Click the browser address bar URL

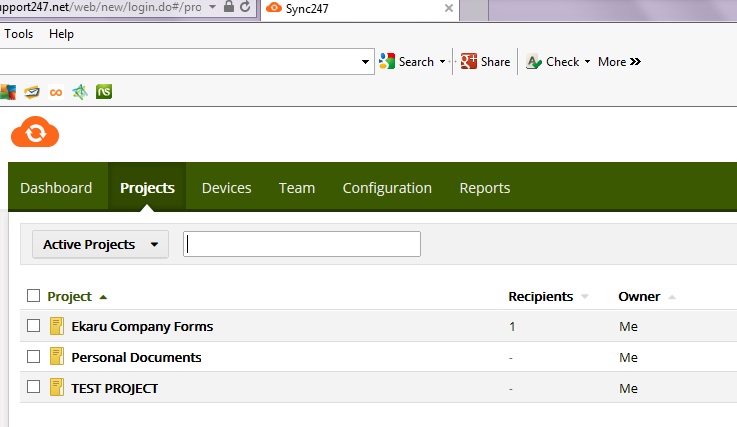point(101,7)
